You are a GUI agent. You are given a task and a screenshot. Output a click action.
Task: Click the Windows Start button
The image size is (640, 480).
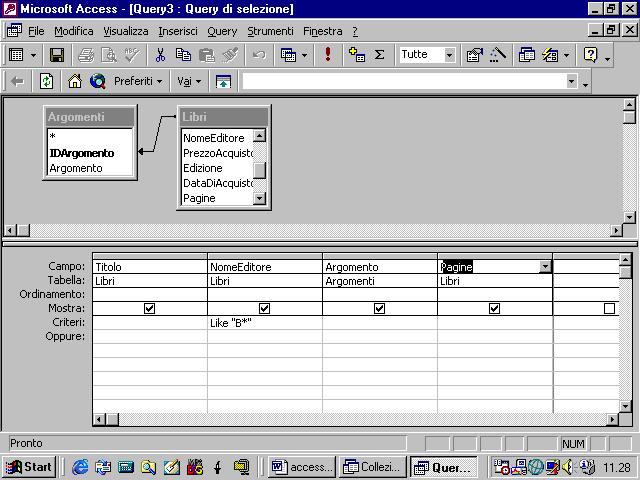pos(29,467)
